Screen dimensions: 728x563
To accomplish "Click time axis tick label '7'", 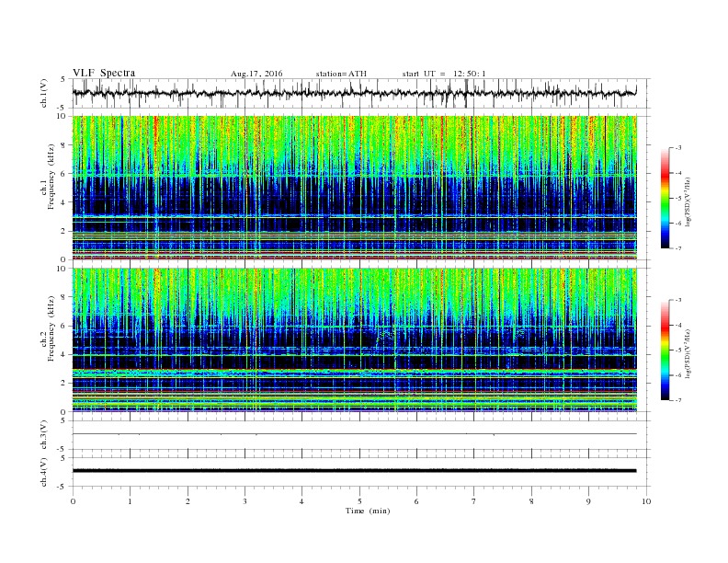I will coord(474,501).
